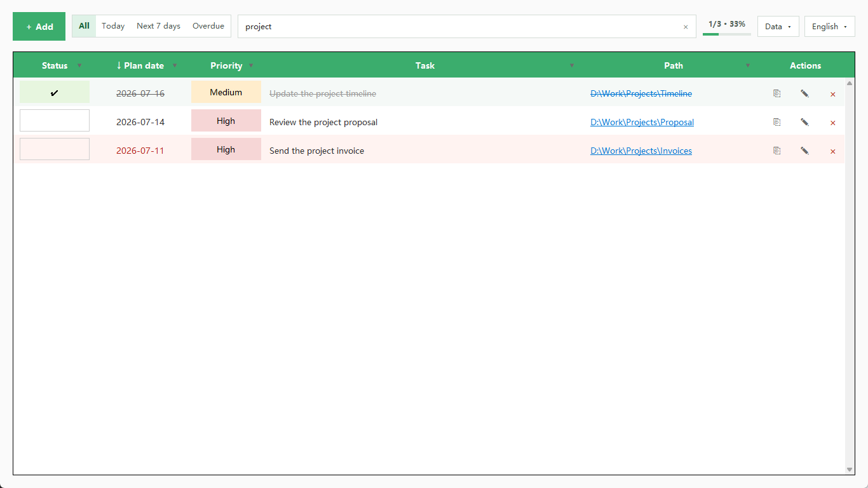Edit the Send the project invoice task
The image size is (868, 488).
tap(804, 151)
